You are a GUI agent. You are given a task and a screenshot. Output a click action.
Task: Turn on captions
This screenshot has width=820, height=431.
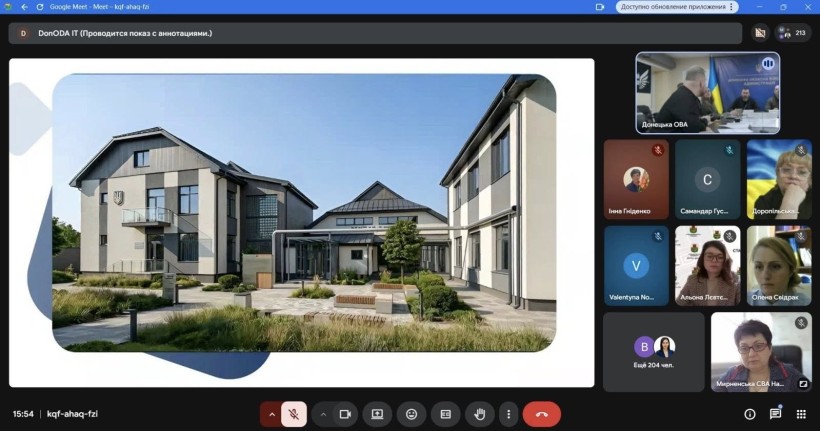(x=445, y=414)
